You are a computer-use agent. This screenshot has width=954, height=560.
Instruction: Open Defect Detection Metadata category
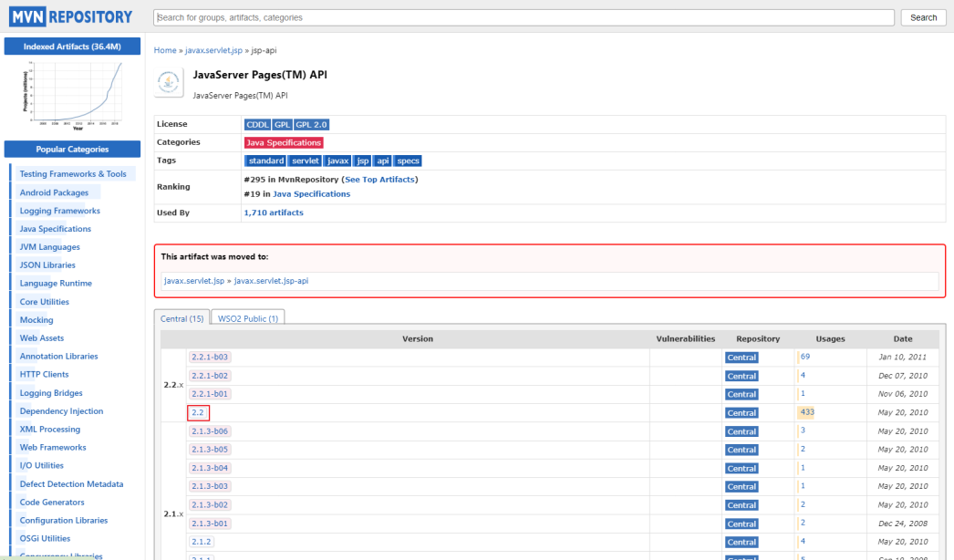[x=72, y=484]
